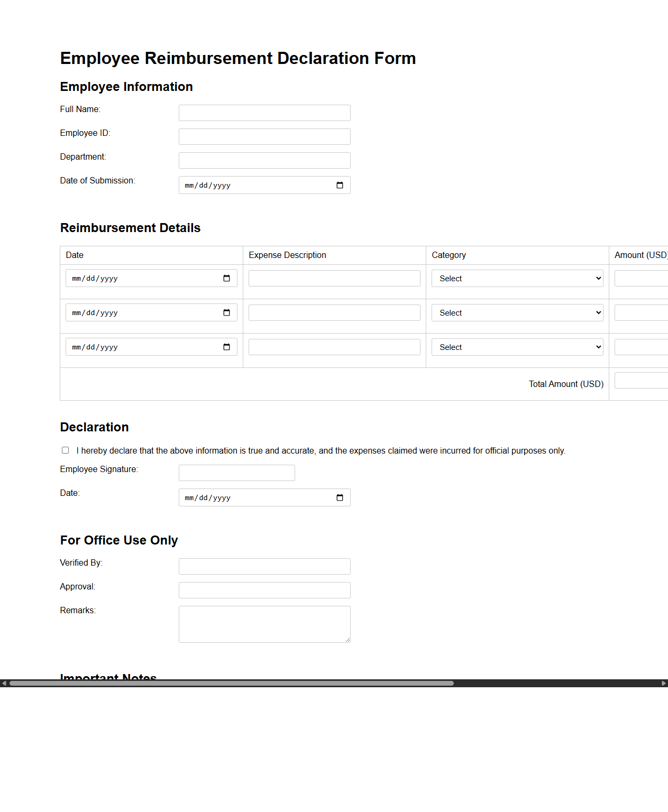Open calendar icon in third expense row
Screen dimensions: 668x812
(226, 347)
